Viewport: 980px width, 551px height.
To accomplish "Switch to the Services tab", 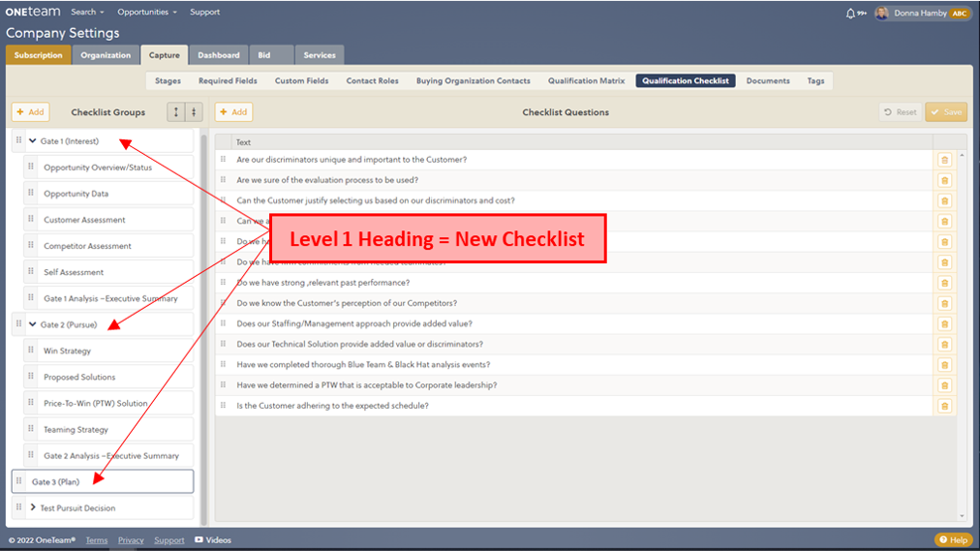I will tap(320, 55).
